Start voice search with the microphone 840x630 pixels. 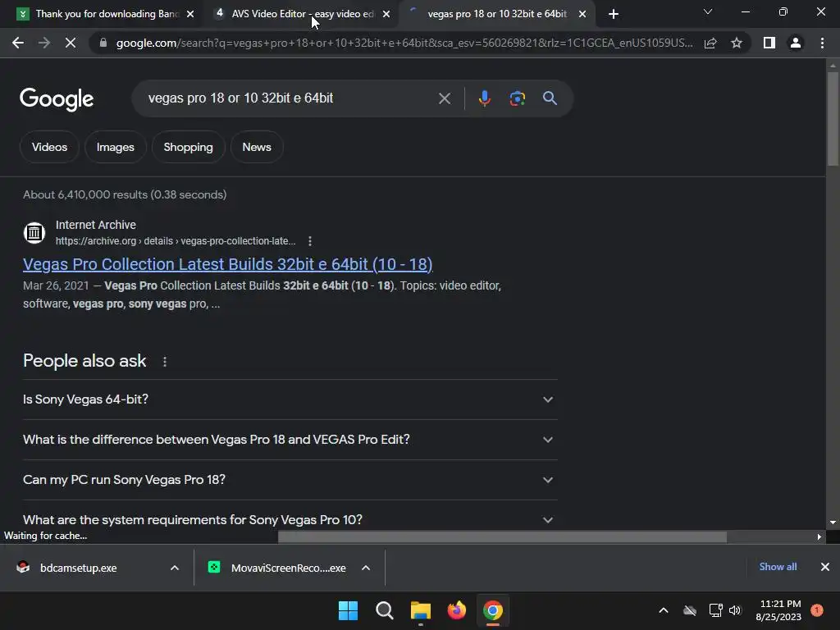point(484,98)
